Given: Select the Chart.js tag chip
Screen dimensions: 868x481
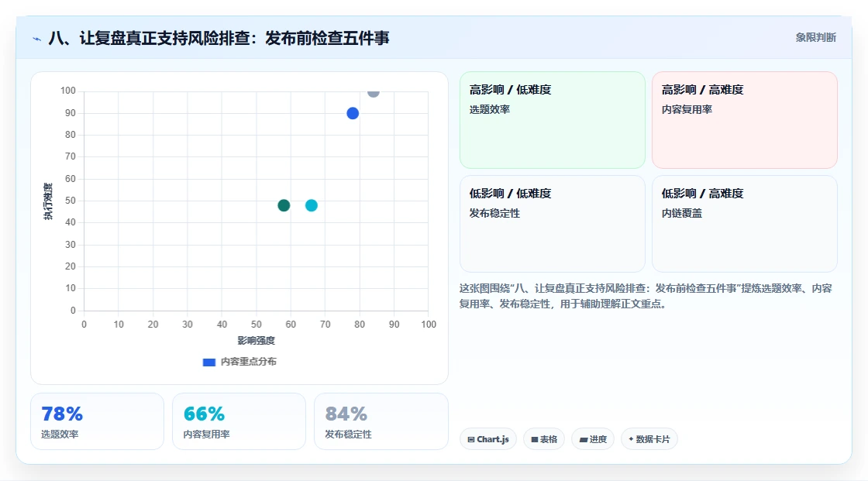Looking at the screenshot, I should tap(488, 439).
